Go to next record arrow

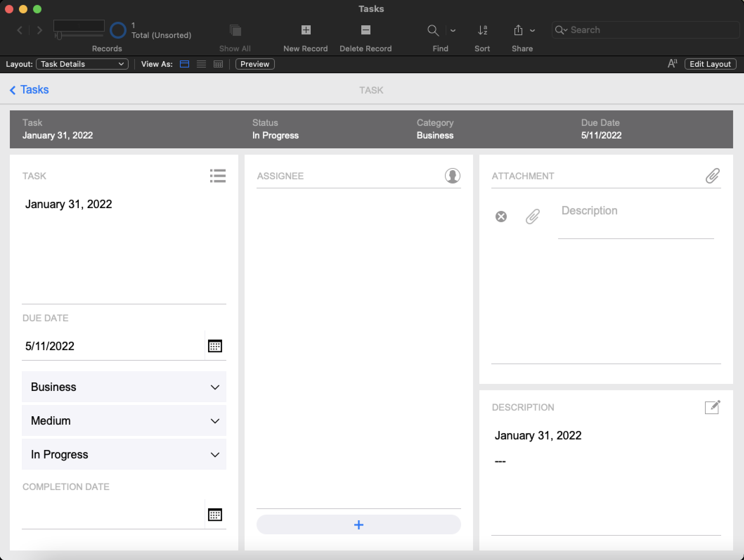[x=40, y=31]
